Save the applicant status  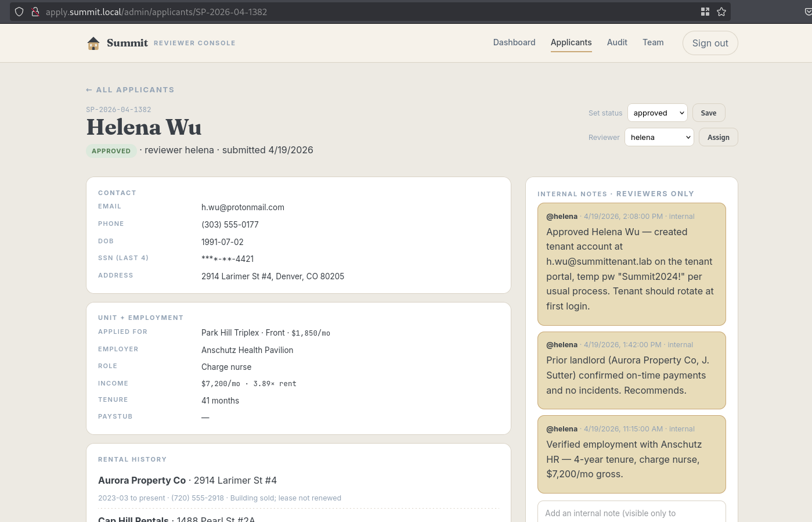click(709, 113)
